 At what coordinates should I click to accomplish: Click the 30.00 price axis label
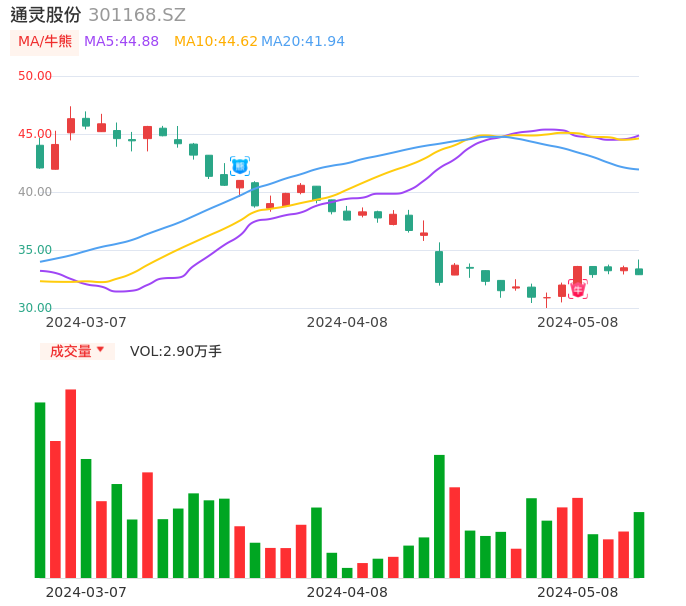coord(35,308)
